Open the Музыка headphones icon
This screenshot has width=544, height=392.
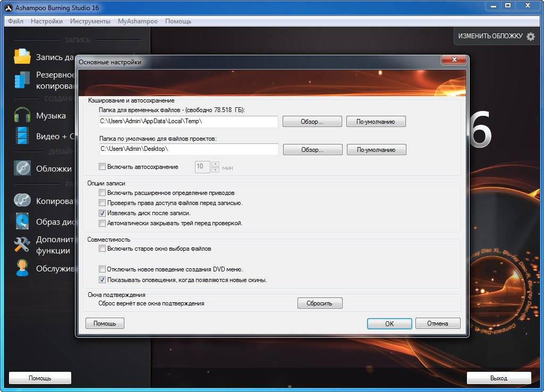22,115
